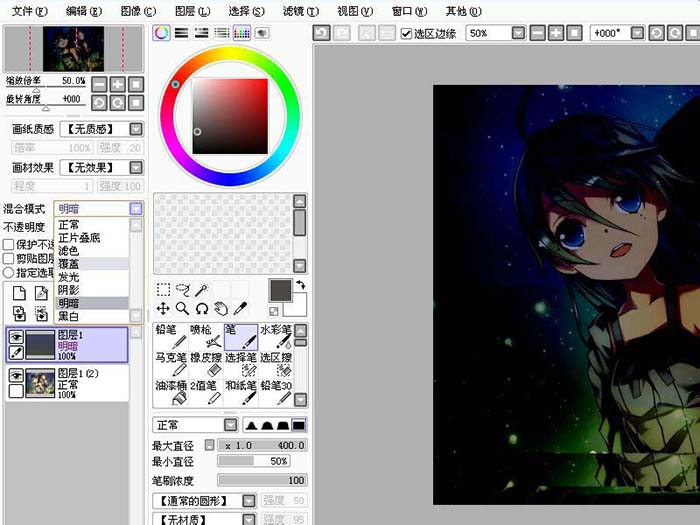
Task: Open the 滤镜 menu
Action: [301, 11]
